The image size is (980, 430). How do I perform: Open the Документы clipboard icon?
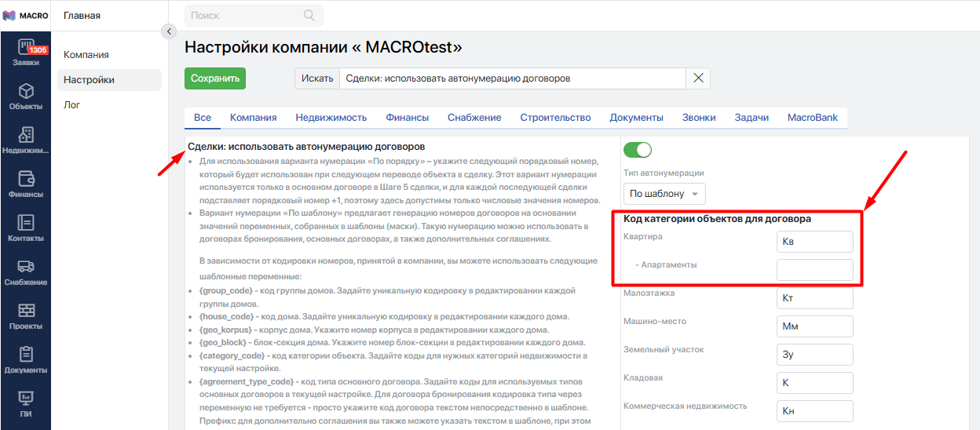point(26,355)
